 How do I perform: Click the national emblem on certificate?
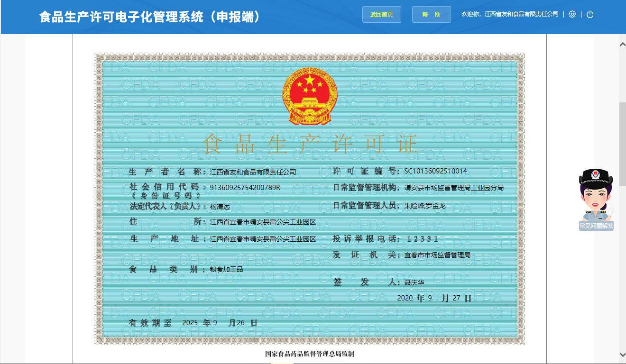(309, 96)
